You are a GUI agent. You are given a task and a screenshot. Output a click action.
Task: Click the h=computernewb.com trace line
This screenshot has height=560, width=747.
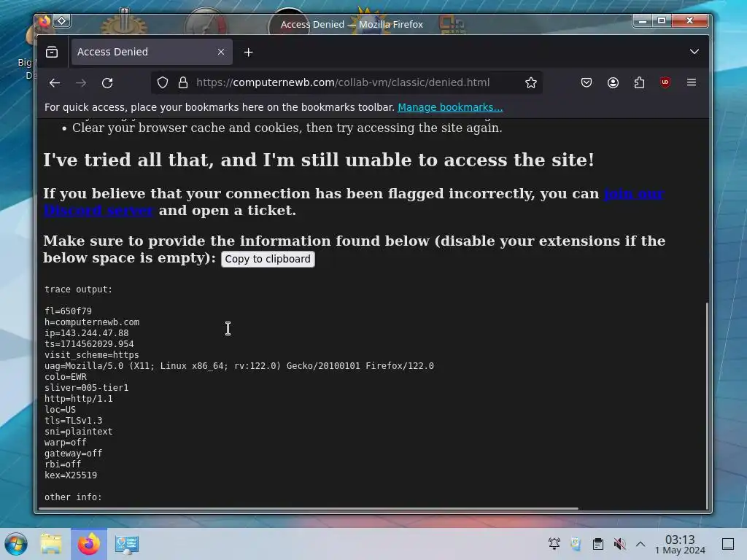tap(92, 322)
